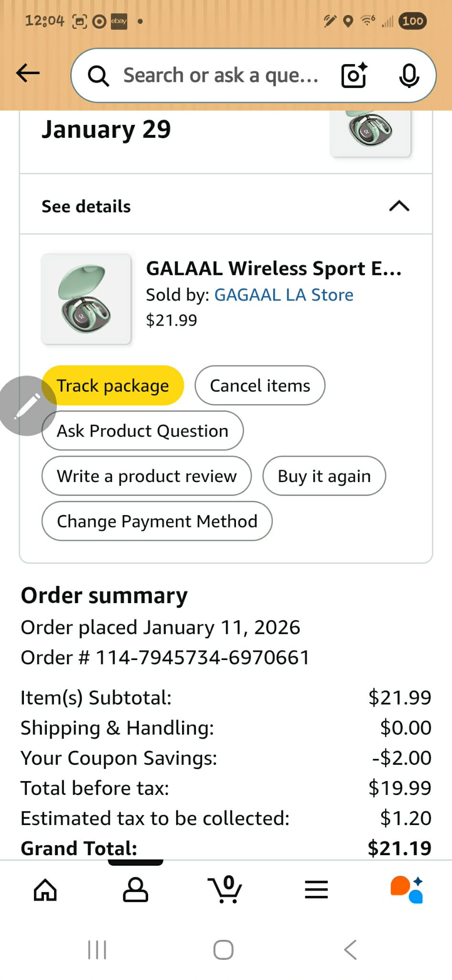The height and width of the screenshot is (980, 452).
Task: Open the GAGAAL LA Store link
Action: (284, 295)
